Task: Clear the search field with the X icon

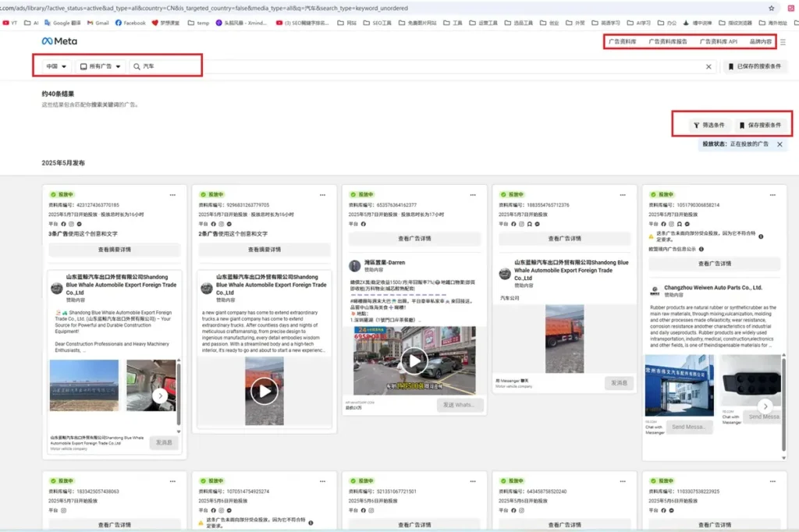Action: pyautogui.click(x=708, y=67)
